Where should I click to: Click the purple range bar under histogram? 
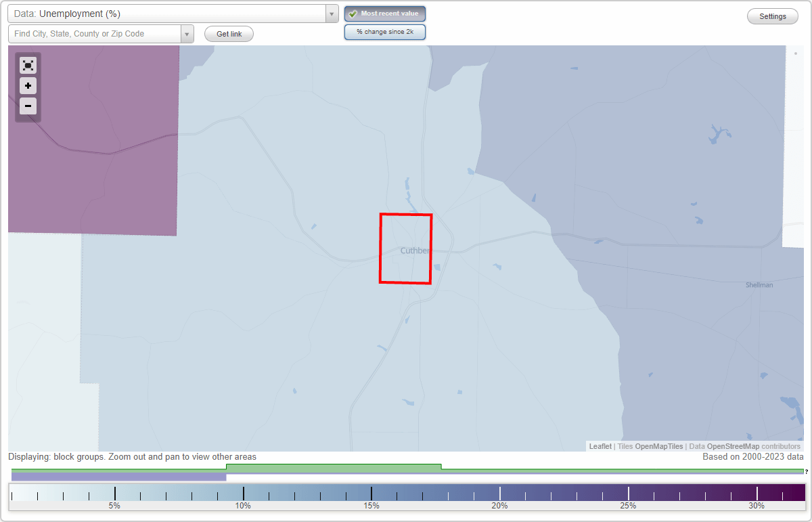(x=119, y=477)
